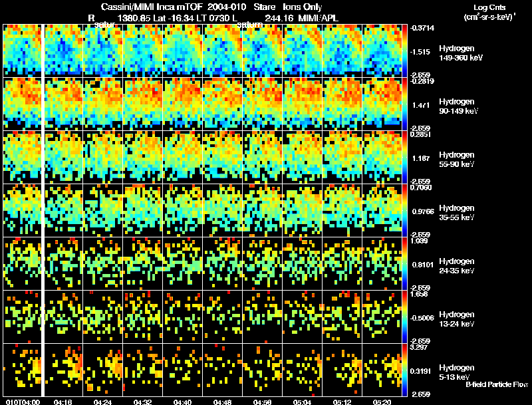Click the color bar beside Hydrogen 35-55 keV

[404, 210]
